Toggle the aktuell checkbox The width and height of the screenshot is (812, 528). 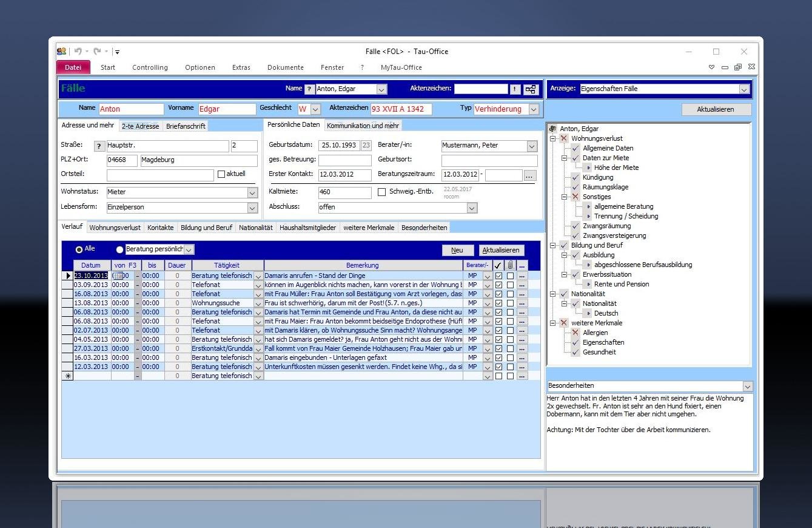coord(221,174)
